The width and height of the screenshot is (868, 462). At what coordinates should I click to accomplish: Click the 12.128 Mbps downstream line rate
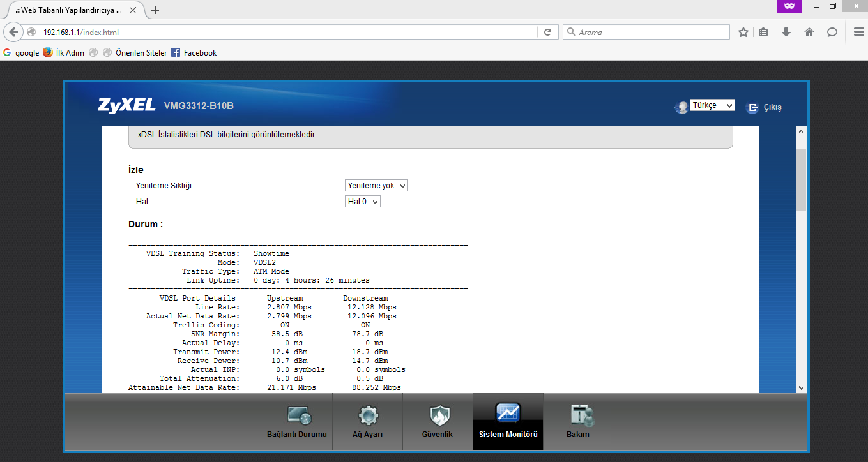click(x=372, y=307)
